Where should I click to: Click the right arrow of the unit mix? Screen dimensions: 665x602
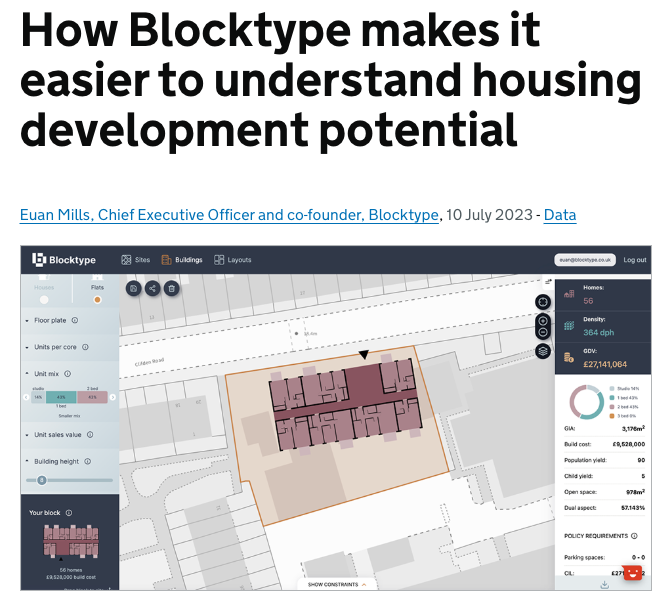(113, 398)
